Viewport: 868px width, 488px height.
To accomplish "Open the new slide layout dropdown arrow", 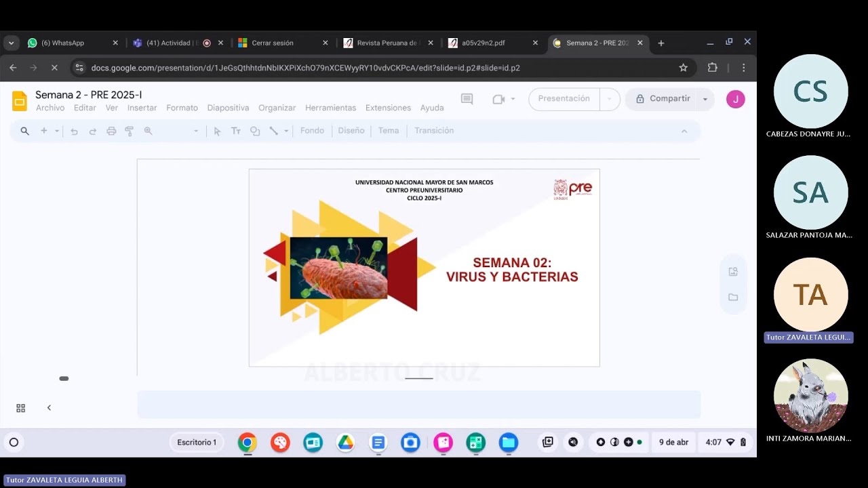I will click(x=57, y=131).
